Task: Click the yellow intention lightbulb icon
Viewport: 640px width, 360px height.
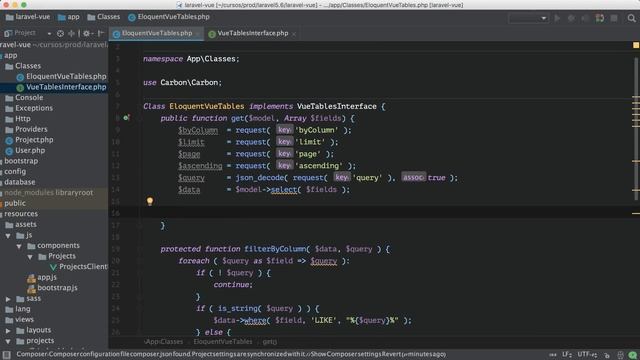Action: point(150,201)
